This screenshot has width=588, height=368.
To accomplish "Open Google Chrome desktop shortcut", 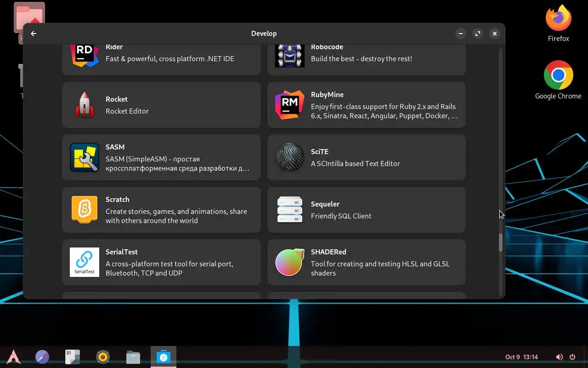I will tap(559, 80).
